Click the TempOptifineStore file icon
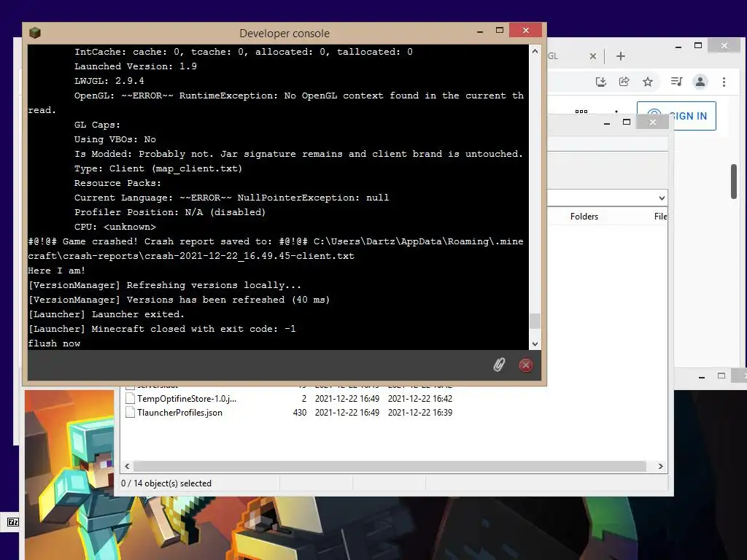Screen dimensions: 747x560 pos(130,399)
